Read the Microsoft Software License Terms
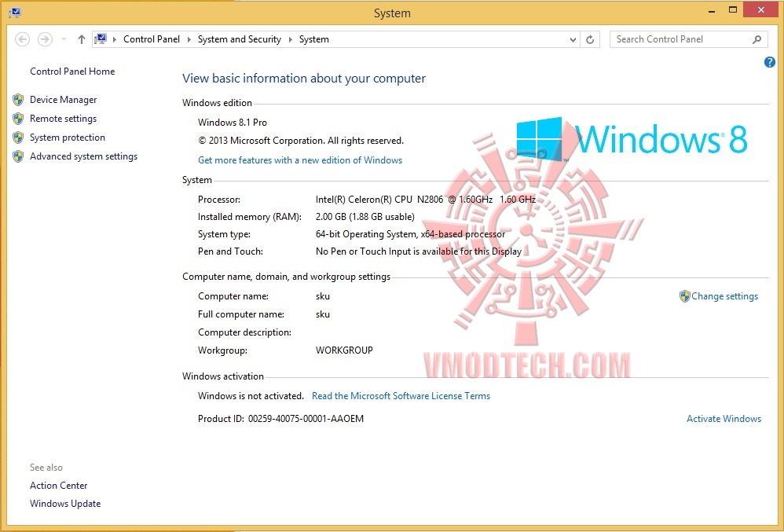 point(401,396)
